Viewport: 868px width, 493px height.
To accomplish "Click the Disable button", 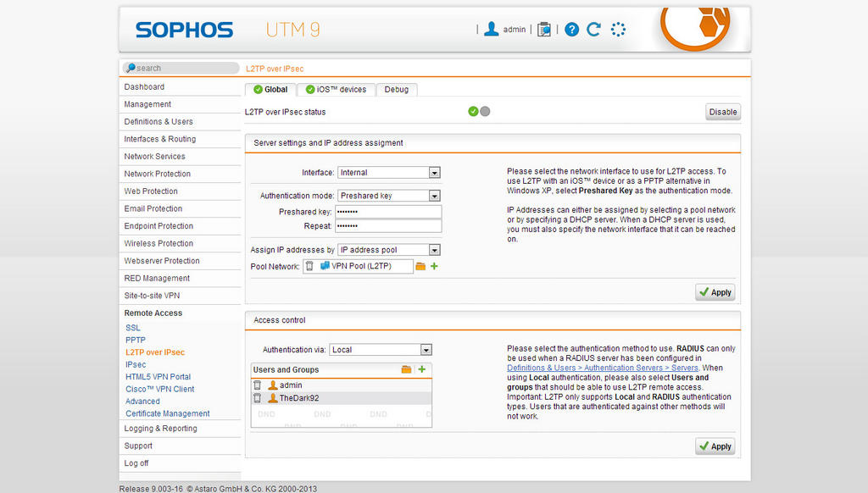I will pyautogui.click(x=723, y=112).
